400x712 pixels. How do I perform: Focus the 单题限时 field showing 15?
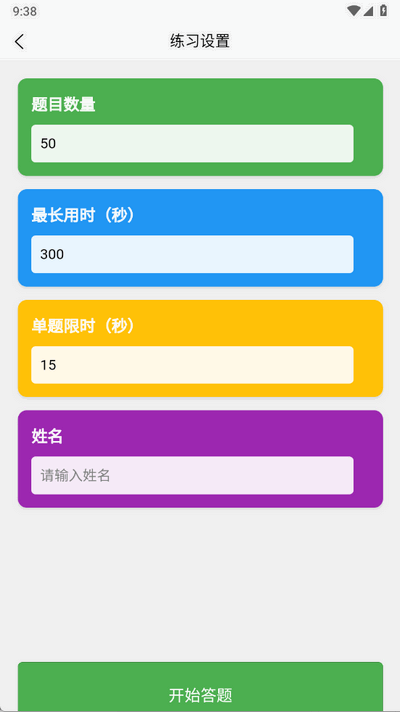(192, 365)
